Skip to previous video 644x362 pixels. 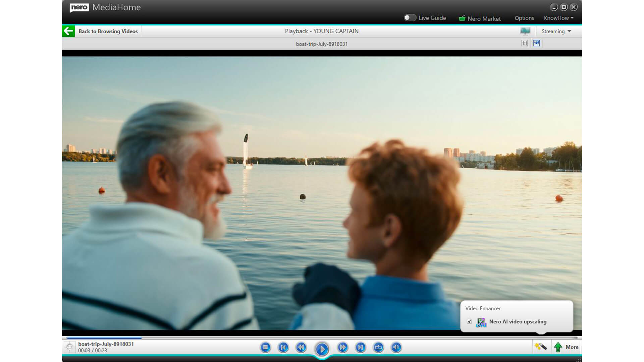283,347
